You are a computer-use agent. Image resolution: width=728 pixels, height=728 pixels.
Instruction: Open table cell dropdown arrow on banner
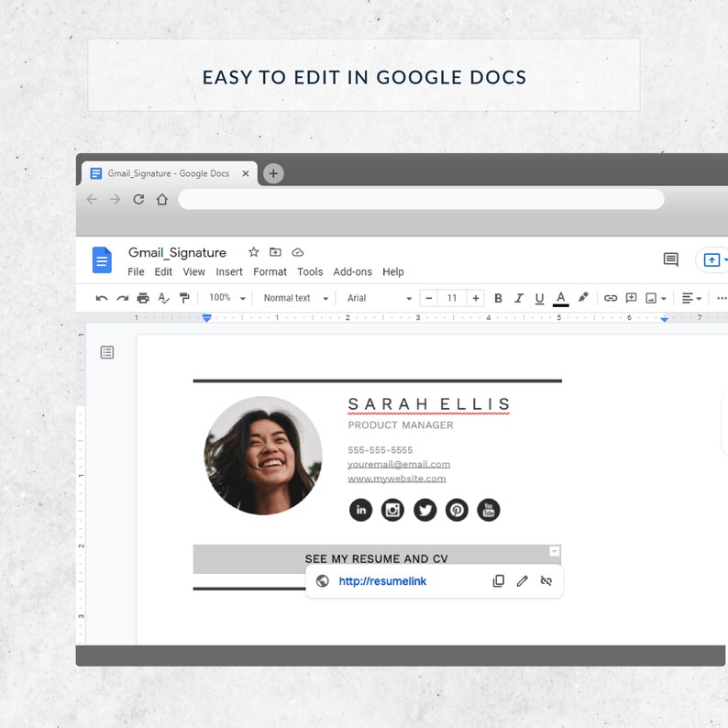pyautogui.click(x=555, y=551)
